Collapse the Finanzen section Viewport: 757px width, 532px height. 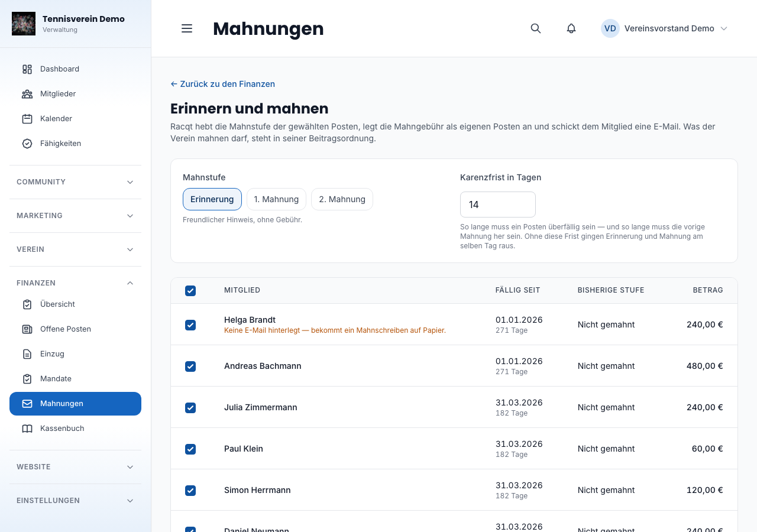pyautogui.click(x=75, y=283)
